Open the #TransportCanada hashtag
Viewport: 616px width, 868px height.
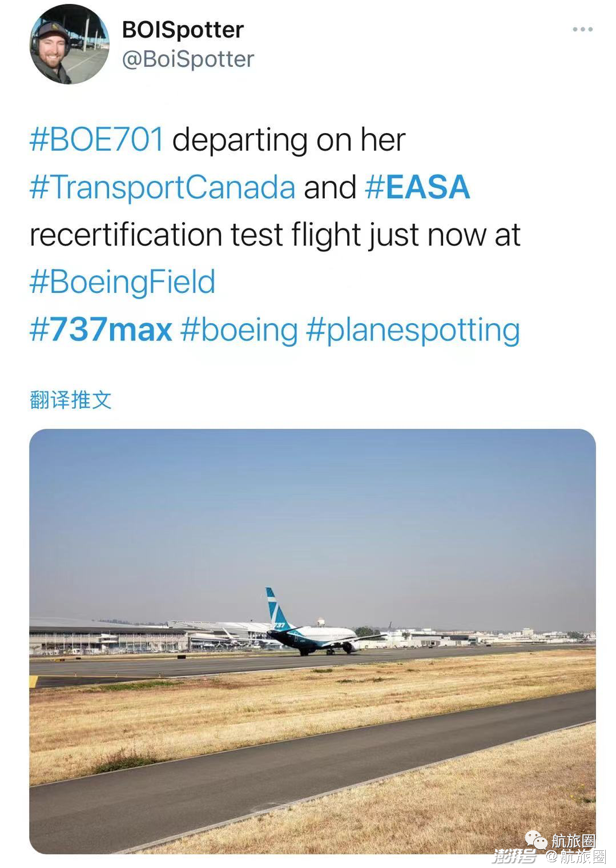click(162, 187)
